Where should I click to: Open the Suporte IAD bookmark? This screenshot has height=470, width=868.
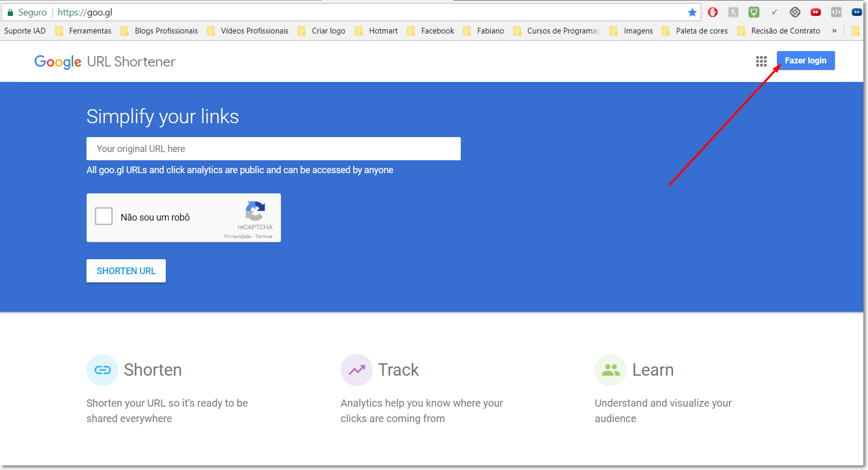25,31
